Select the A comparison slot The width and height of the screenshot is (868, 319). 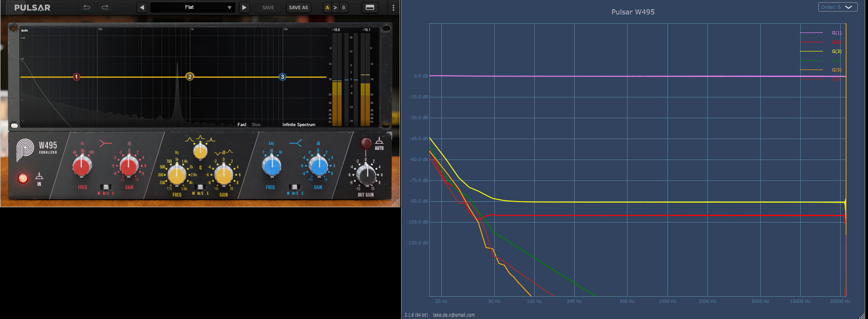pyautogui.click(x=327, y=7)
